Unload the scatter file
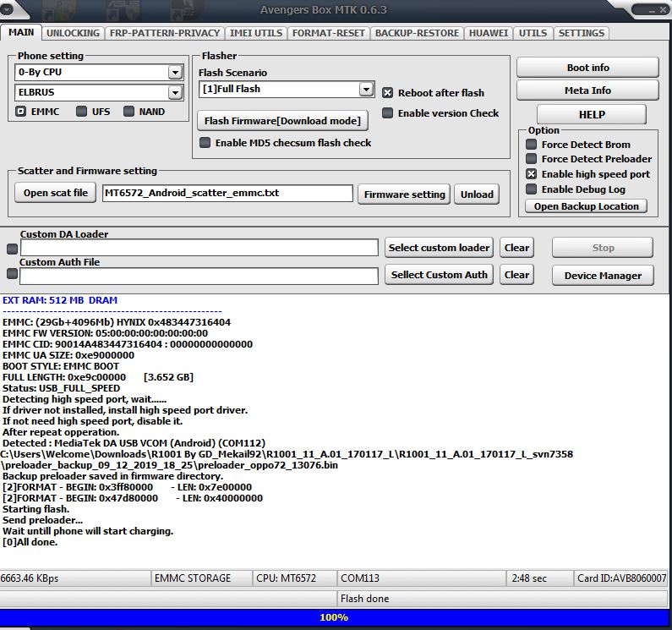 tap(477, 194)
